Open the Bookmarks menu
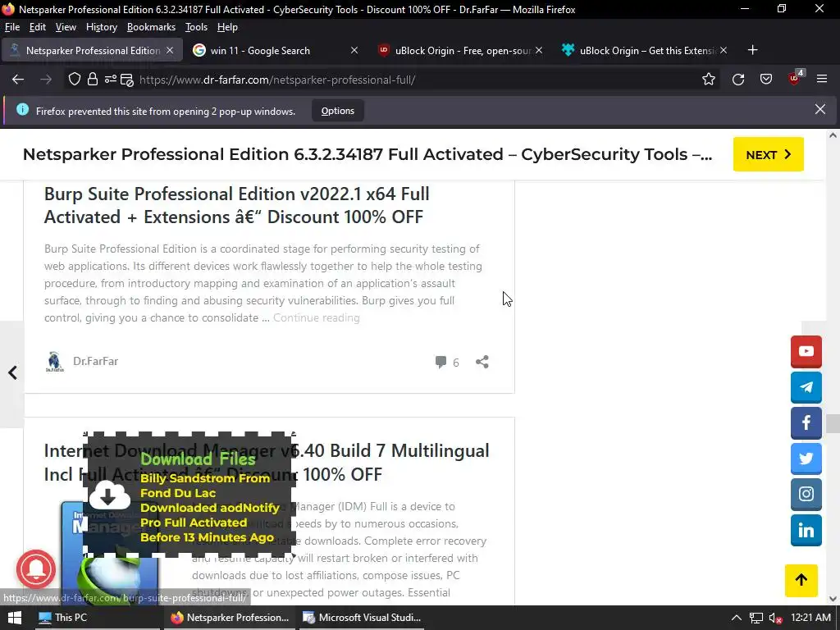 click(x=151, y=27)
